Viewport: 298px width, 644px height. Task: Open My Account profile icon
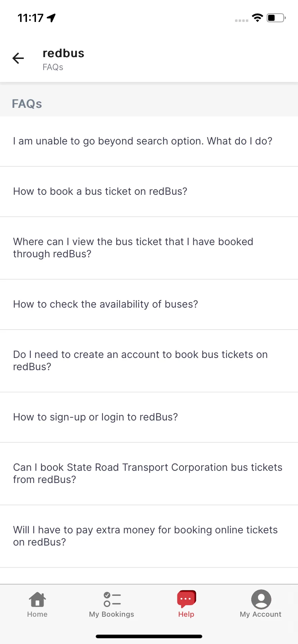point(261,599)
